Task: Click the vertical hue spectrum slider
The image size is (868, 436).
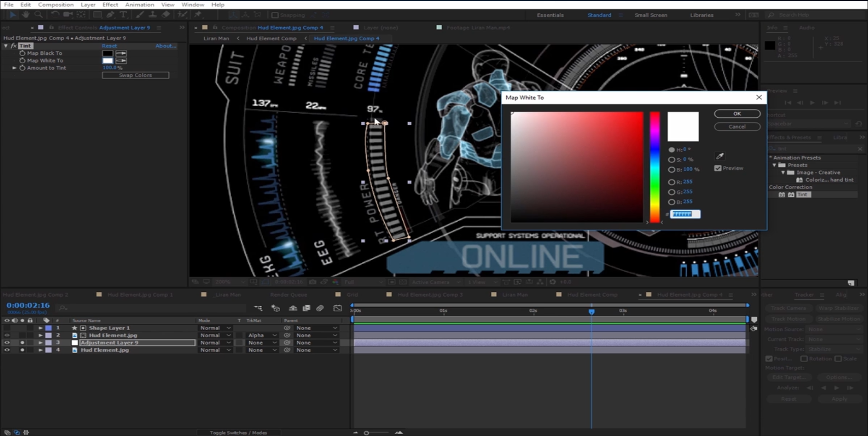Action: coord(655,167)
